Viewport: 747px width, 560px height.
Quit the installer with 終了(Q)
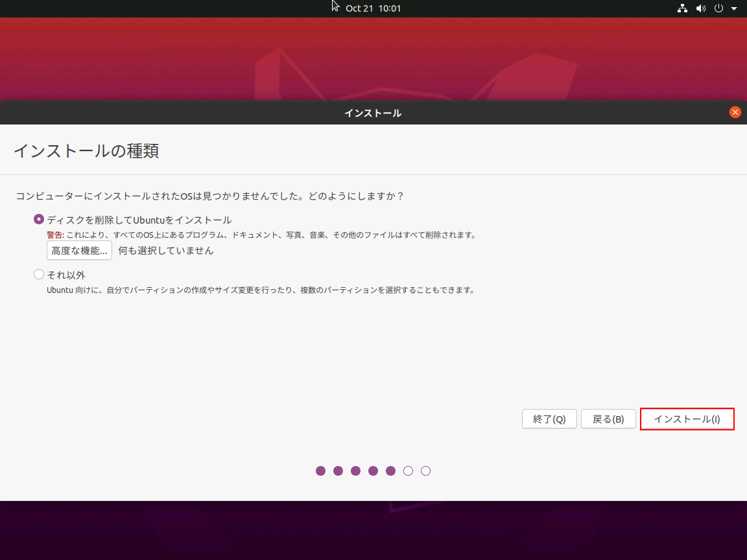coord(549,419)
